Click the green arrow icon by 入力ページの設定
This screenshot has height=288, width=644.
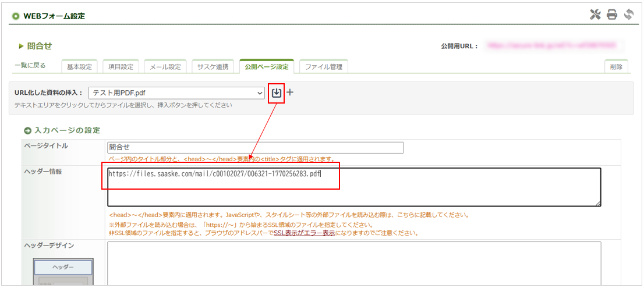pos(27,131)
